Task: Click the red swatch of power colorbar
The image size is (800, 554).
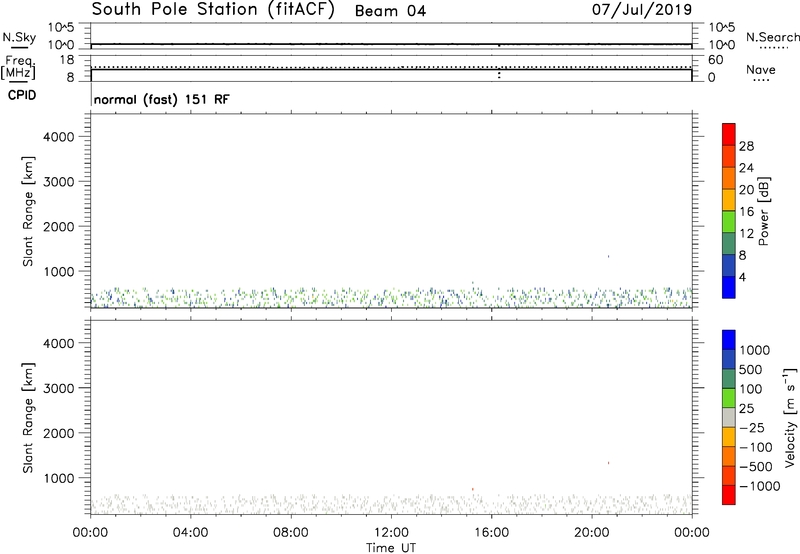Action: (729, 134)
